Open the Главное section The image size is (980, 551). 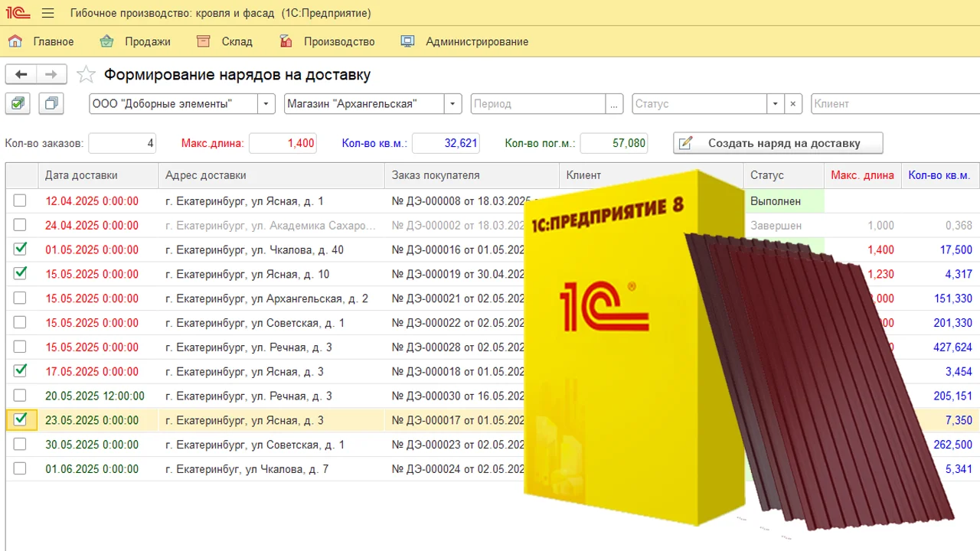click(54, 41)
